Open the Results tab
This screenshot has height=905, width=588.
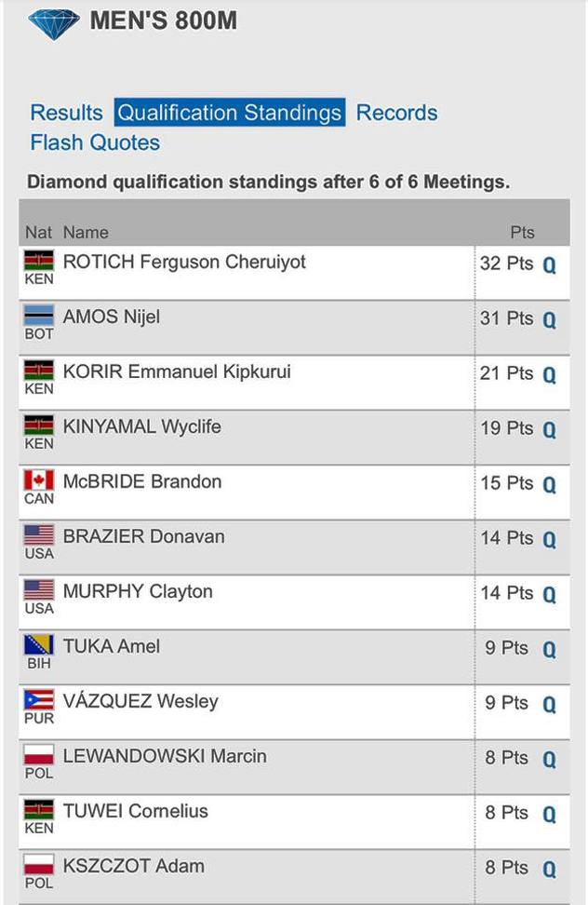pyautogui.click(x=66, y=113)
